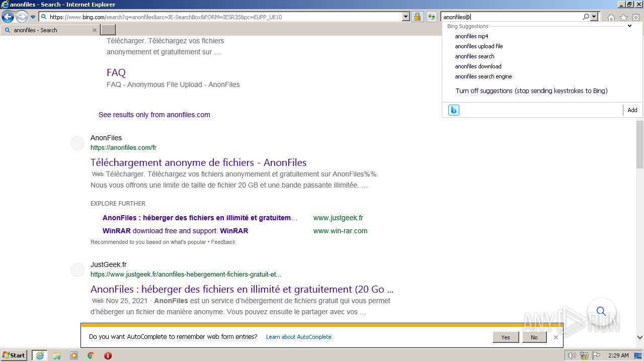Click the page scroll-down arrow
The image size is (644, 362).
tap(640, 337)
